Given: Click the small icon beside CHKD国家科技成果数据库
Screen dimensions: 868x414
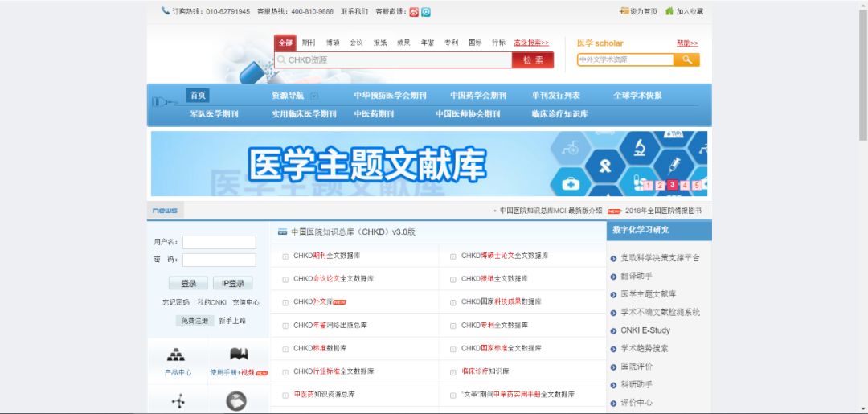Looking at the screenshot, I should point(452,302).
